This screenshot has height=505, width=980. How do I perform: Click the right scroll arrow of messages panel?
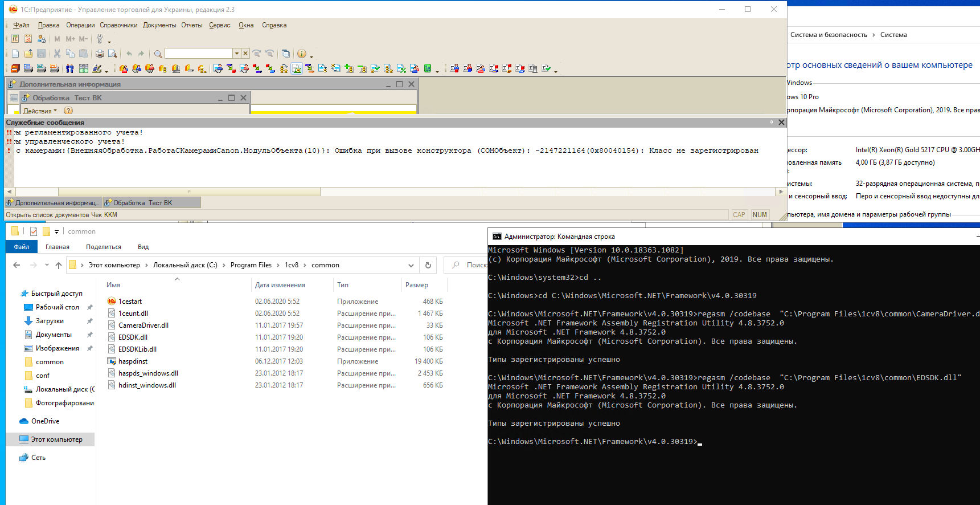pyautogui.click(x=781, y=192)
